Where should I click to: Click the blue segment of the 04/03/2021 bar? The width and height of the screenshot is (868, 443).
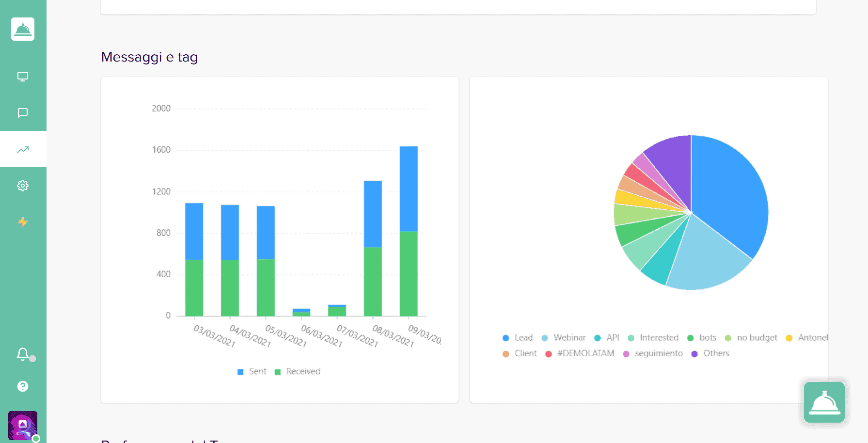coord(230,233)
